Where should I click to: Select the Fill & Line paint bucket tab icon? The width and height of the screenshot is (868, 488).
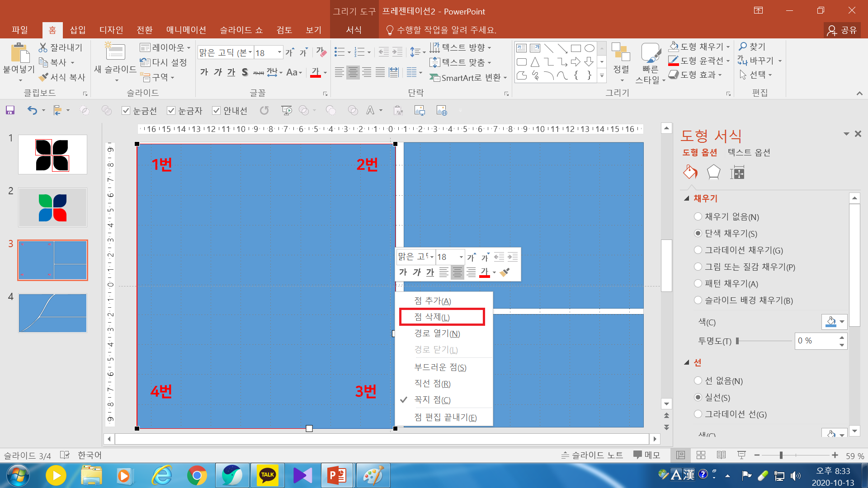(x=690, y=172)
